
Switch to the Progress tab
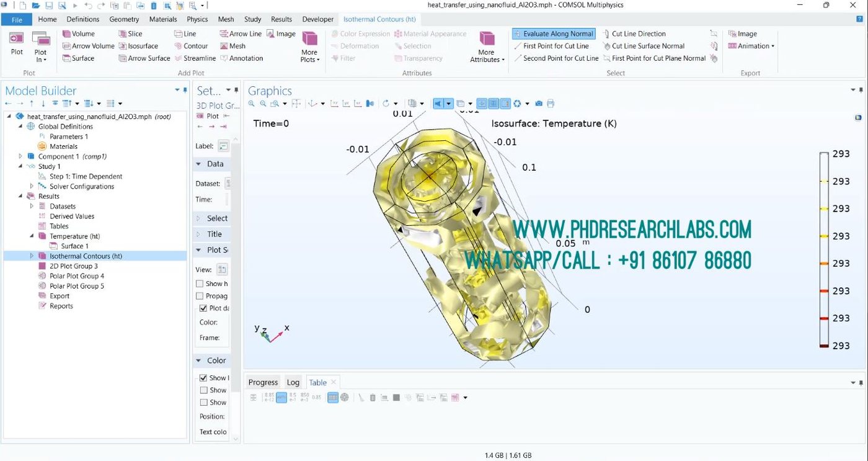pos(263,382)
